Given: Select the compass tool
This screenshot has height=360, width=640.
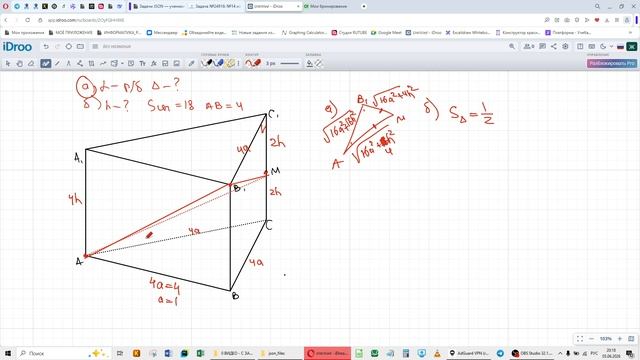Looking at the screenshot, I should 69,64.
